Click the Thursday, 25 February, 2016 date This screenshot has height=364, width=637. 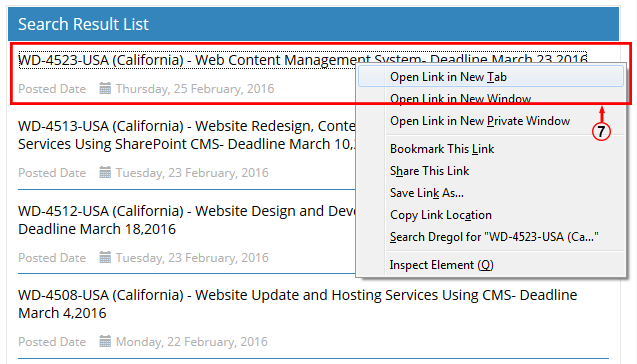(195, 89)
